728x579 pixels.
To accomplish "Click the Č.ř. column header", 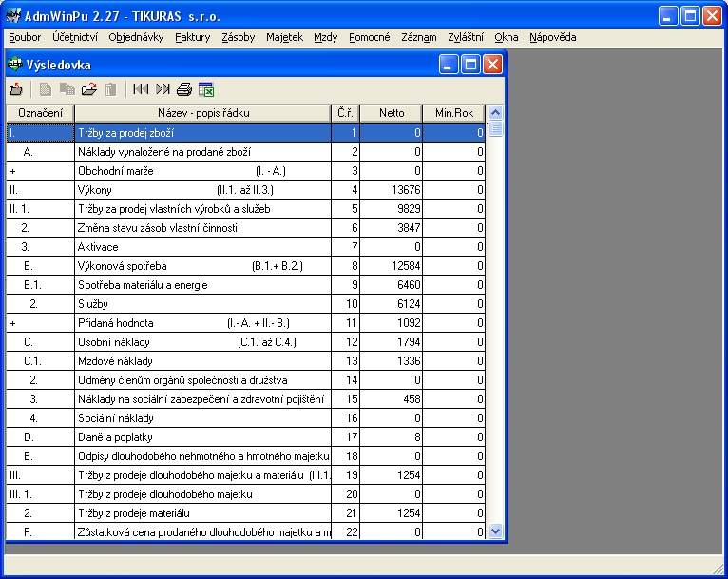I will pyautogui.click(x=345, y=113).
